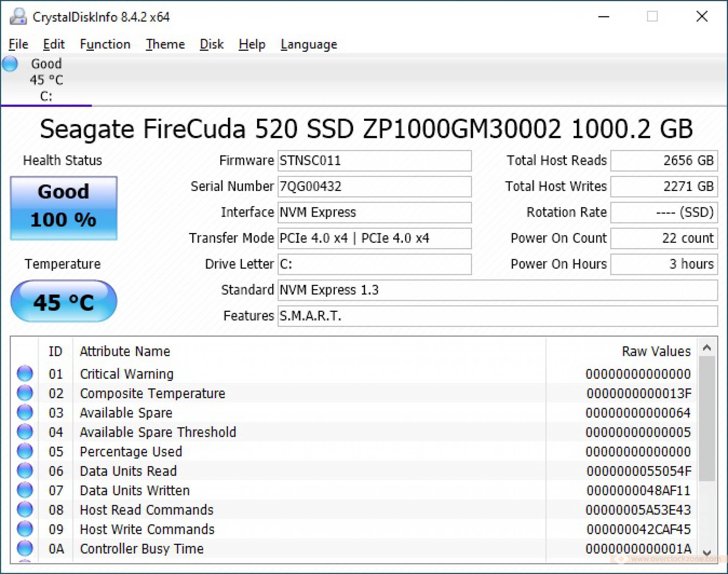Click the attribute list scrollbar thumb
This screenshot has height=574, width=728.
click(706, 419)
